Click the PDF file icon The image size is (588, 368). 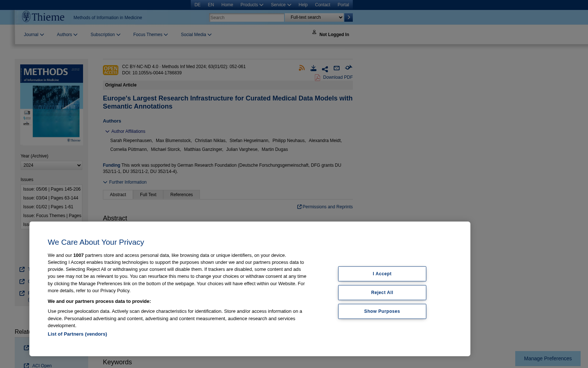318,77
